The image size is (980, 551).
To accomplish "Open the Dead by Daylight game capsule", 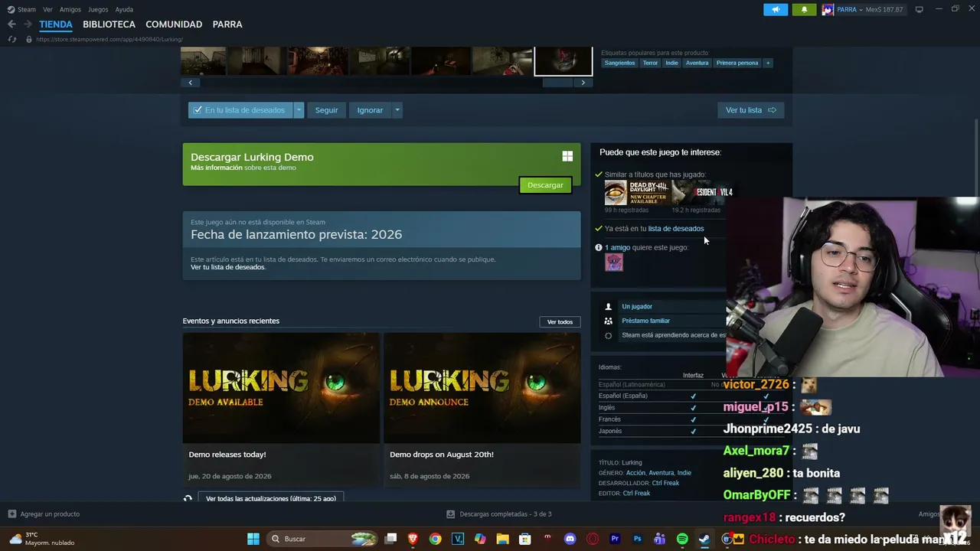I will (638, 192).
